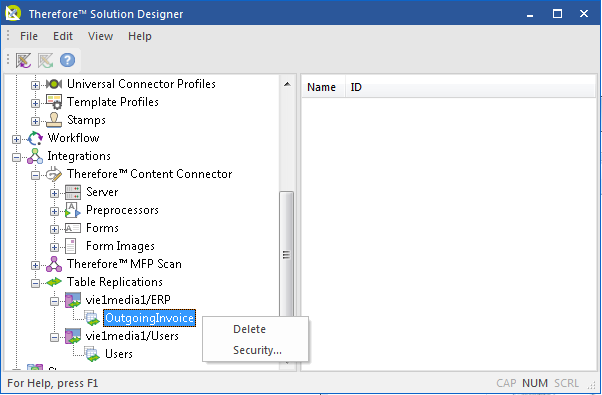The height and width of the screenshot is (395, 602).
Task: Select the Preprocessors label
Action: click(x=122, y=210)
